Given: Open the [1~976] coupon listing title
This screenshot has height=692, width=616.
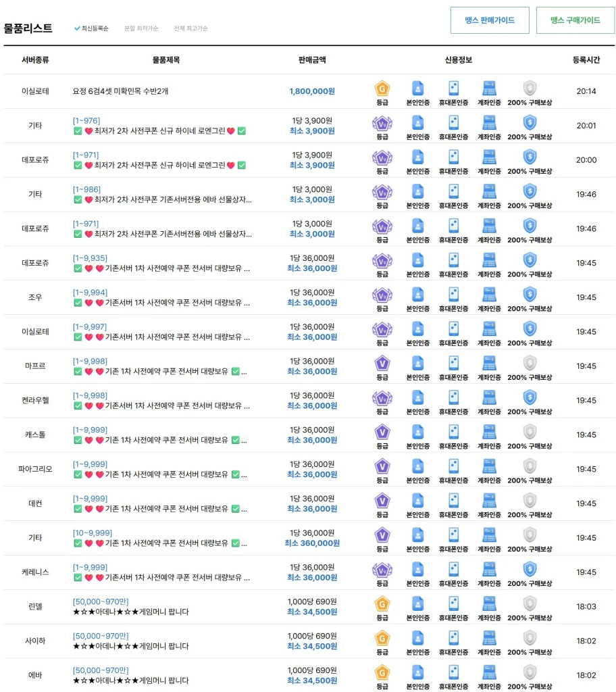Looking at the screenshot, I should (86, 120).
